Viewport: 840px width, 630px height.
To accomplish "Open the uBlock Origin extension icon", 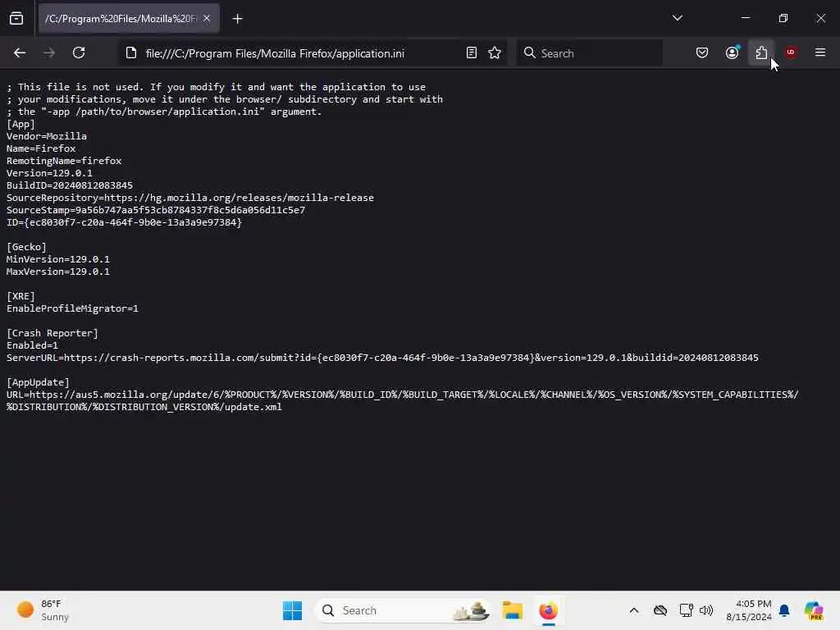I will pyautogui.click(x=791, y=52).
